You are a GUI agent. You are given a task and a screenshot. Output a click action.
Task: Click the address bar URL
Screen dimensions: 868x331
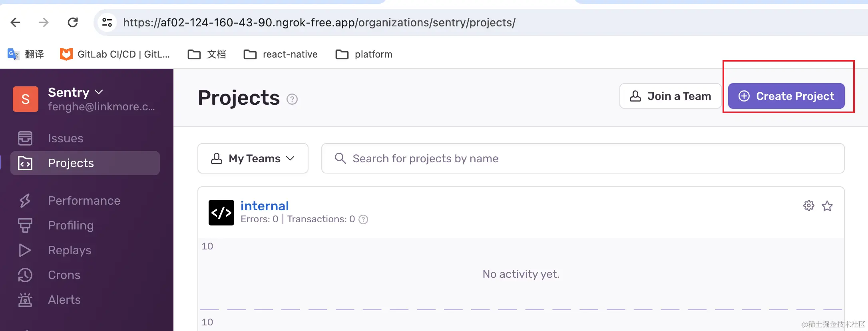pyautogui.click(x=319, y=22)
